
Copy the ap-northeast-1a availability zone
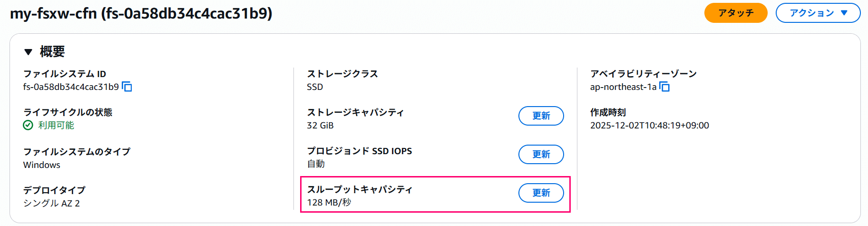(664, 87)
